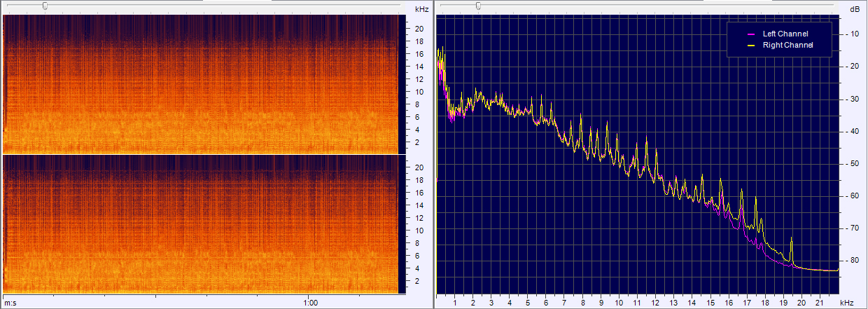This screenshot has width=868, height=309.
Task: Click the vertical splitter between spectrogram and spectrum
Action: click(x=432, y=154)
